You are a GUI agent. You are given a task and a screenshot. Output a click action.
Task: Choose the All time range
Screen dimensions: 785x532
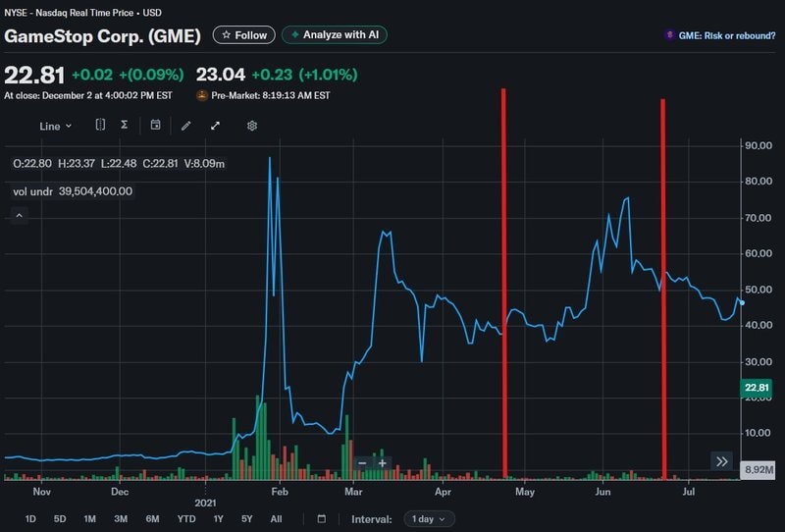276,518
